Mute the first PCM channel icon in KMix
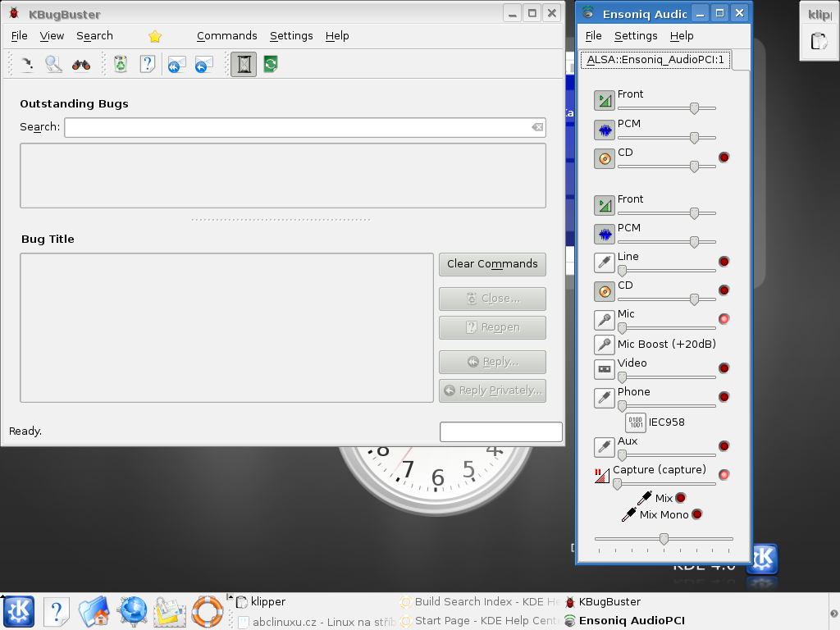840x630 pixels. coord(605,130)
